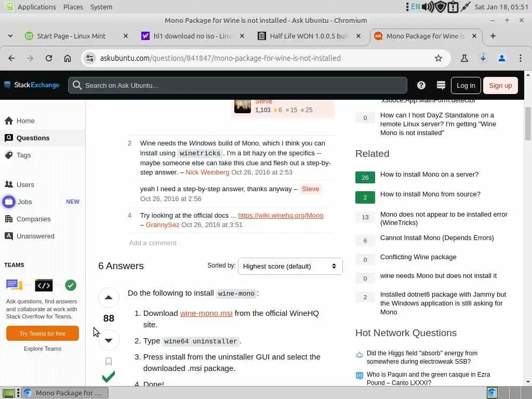The height and width of the screenshot is (399, 532).
Task: Open Chromium three-dot menu
Action: [x=521, y=58]
